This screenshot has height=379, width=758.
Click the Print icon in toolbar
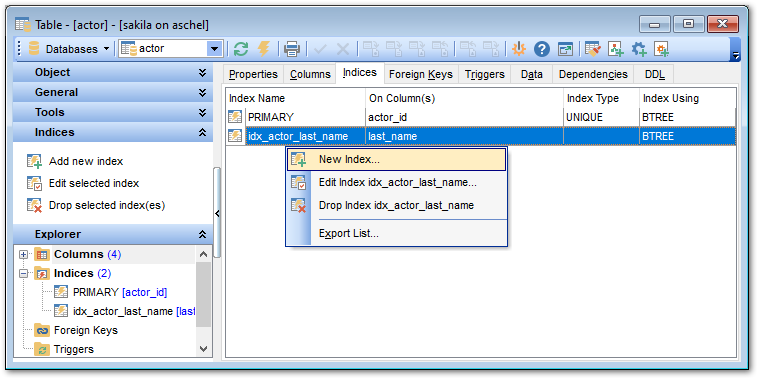(292, 49)
